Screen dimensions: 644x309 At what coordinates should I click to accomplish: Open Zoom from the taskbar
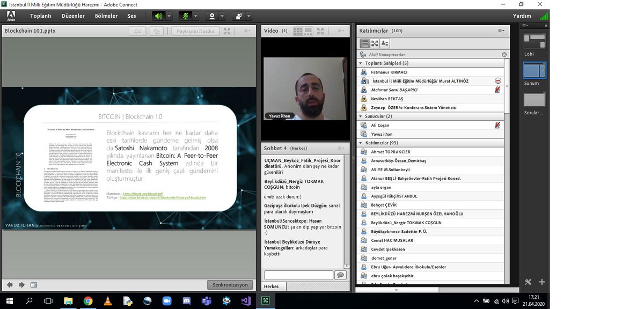166,301
